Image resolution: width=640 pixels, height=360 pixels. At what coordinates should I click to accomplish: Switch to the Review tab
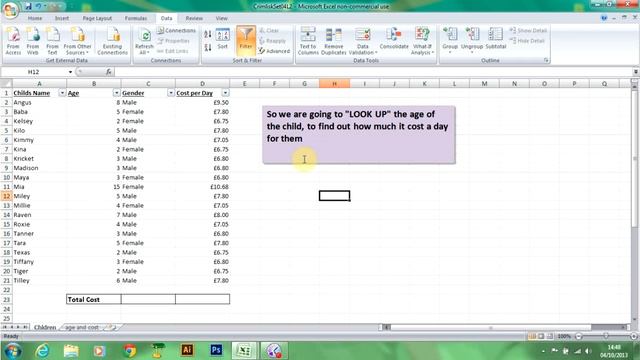click(x=194, y=18)
